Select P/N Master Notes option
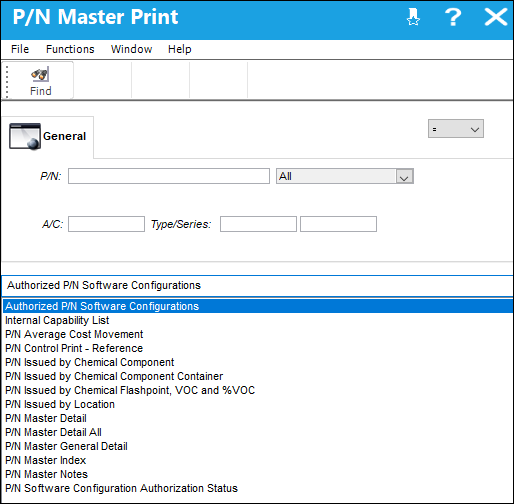 258,474
